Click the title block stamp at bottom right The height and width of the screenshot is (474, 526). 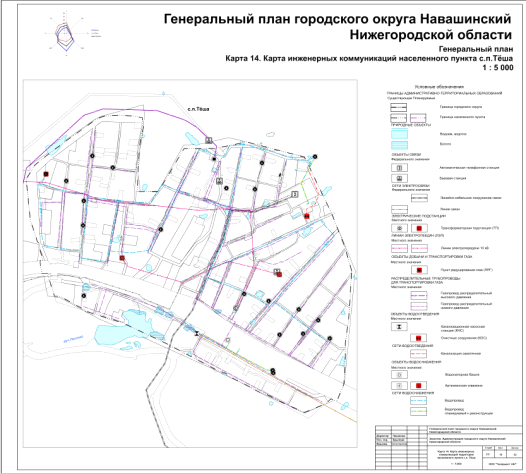(x=448, y=447)
